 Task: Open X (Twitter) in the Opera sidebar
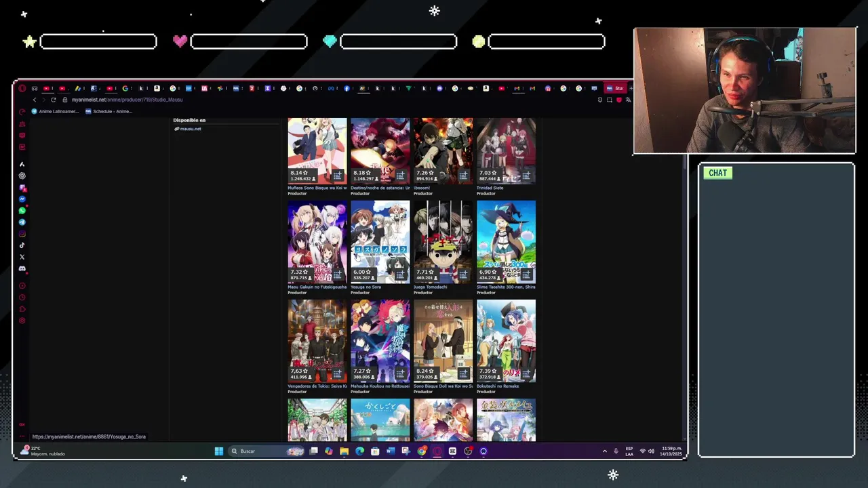coord(22,257)
